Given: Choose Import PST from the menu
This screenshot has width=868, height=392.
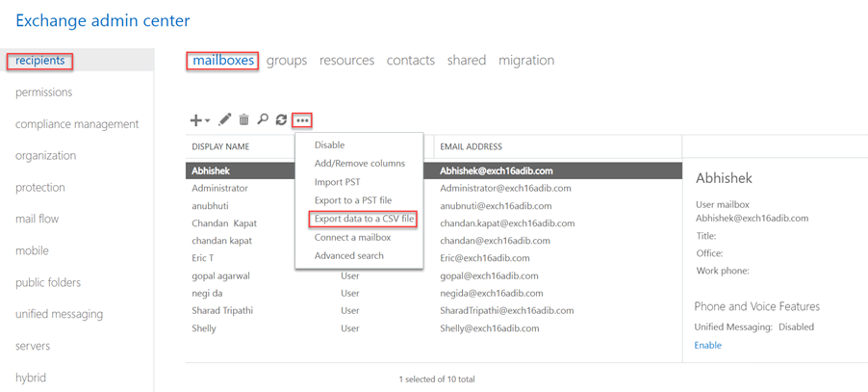Looking at the screenshot, I should (338, 182).
